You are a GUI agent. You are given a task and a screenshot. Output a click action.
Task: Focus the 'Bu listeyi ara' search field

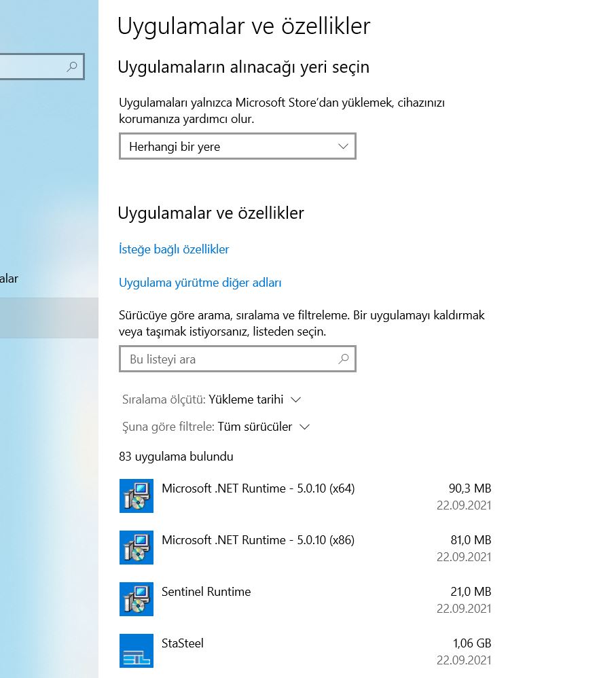click(x=228, y=359)
